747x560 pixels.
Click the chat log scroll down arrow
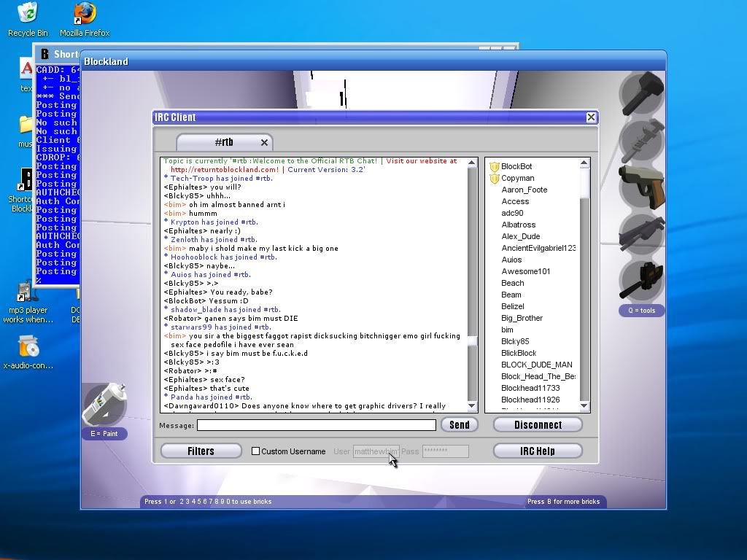(472, 406)
